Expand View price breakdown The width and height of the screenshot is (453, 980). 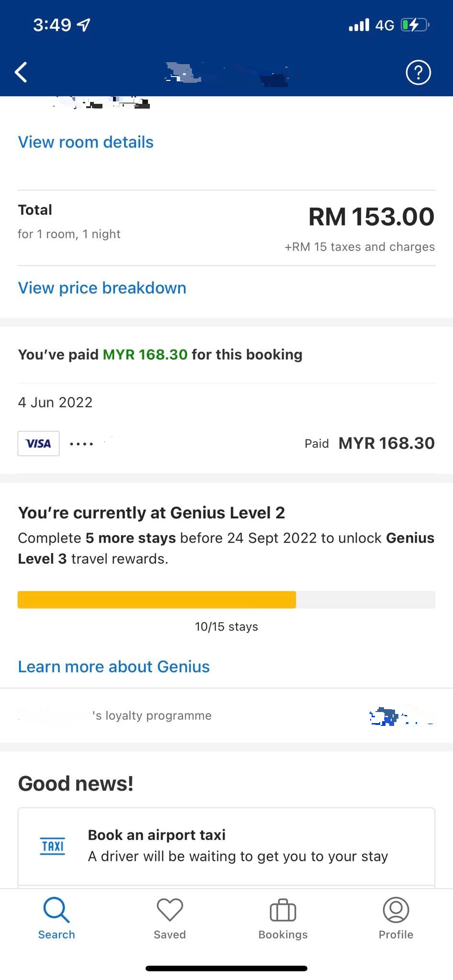pyautogui.click(x=102, y=288)
